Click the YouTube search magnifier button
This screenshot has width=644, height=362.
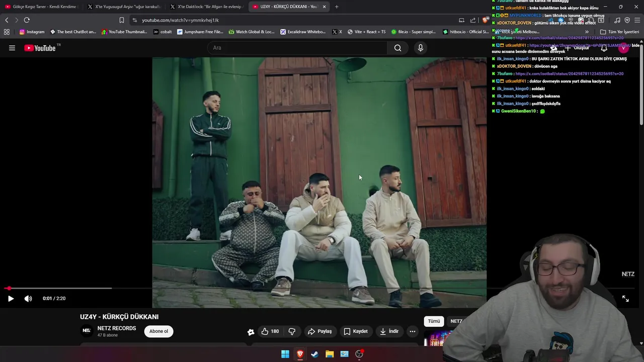(397, 48)
